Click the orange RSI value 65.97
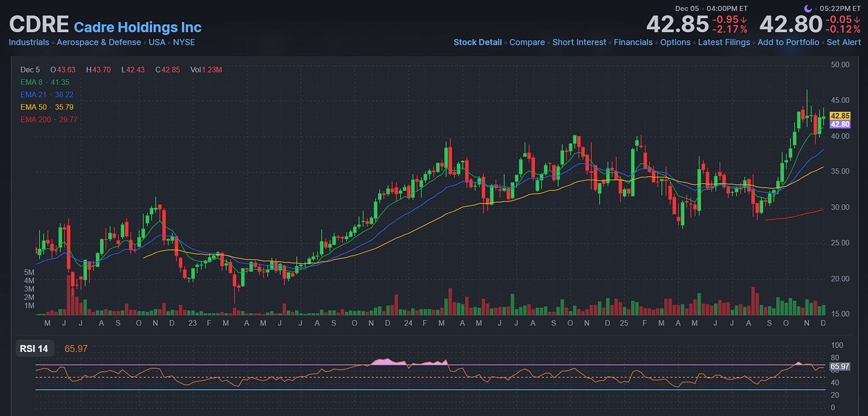The image size is (868, 416). (x=76, y=349)
